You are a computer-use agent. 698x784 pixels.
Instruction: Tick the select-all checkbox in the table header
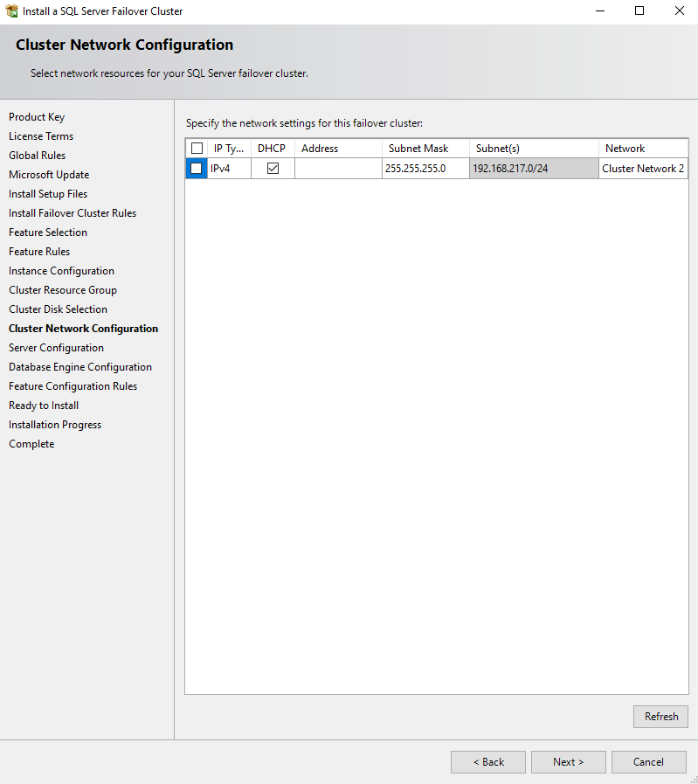click(x=197, y=148)
